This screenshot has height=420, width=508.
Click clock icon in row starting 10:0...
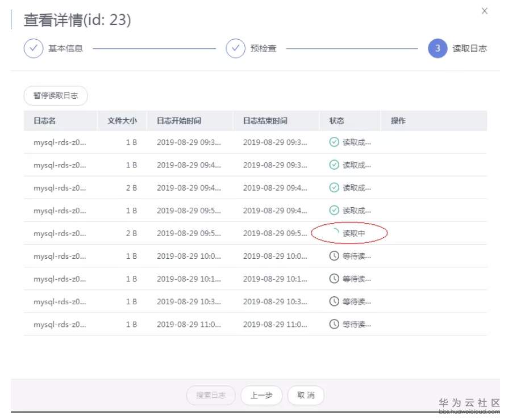[x=334, y=256]
